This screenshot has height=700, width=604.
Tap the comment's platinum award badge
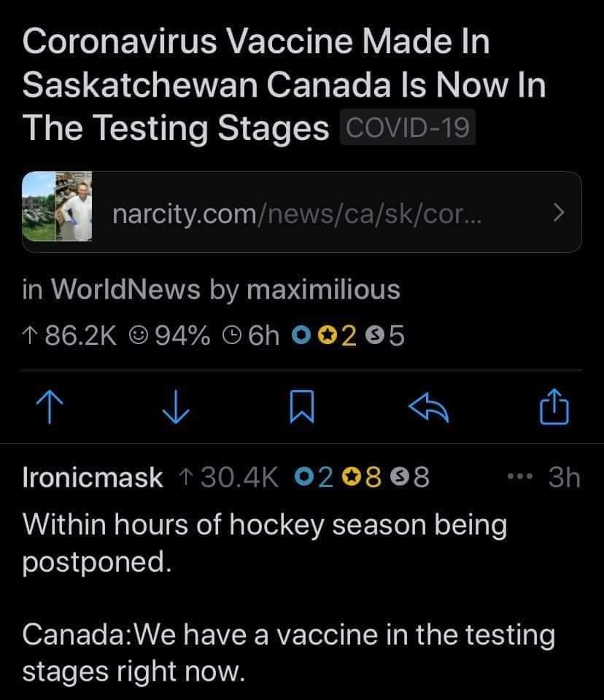pos(304,477)
